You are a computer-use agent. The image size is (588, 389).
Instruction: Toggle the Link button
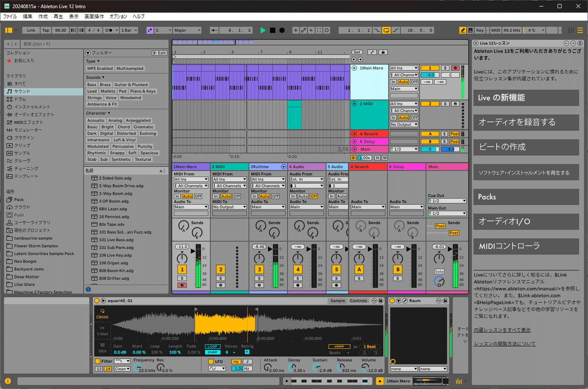[30, 30]
